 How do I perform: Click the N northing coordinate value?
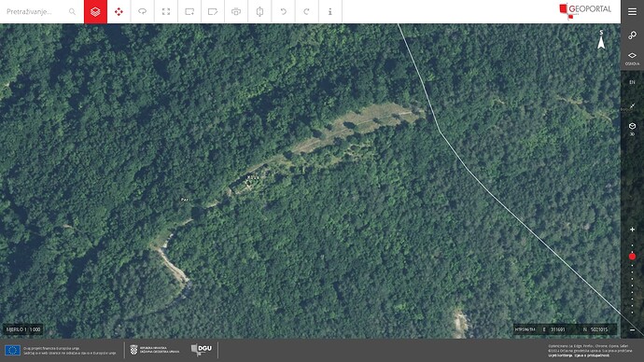(x=599, y=329)
